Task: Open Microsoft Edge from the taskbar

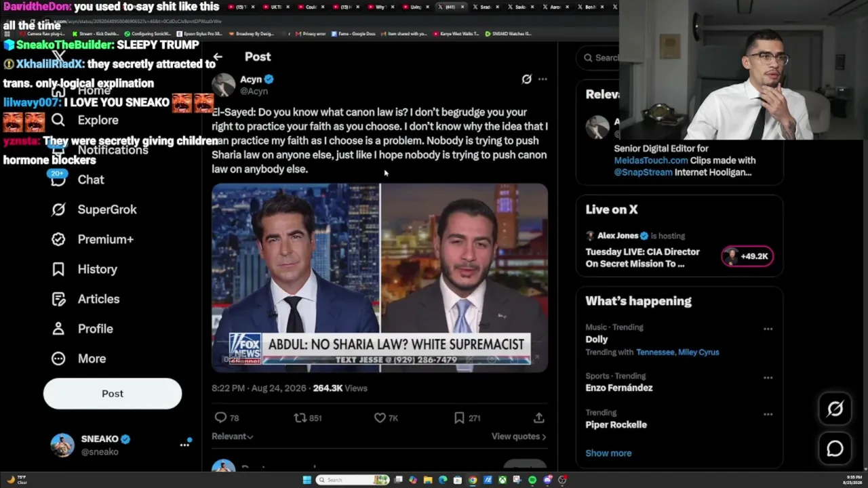Action: coord(443,480)
